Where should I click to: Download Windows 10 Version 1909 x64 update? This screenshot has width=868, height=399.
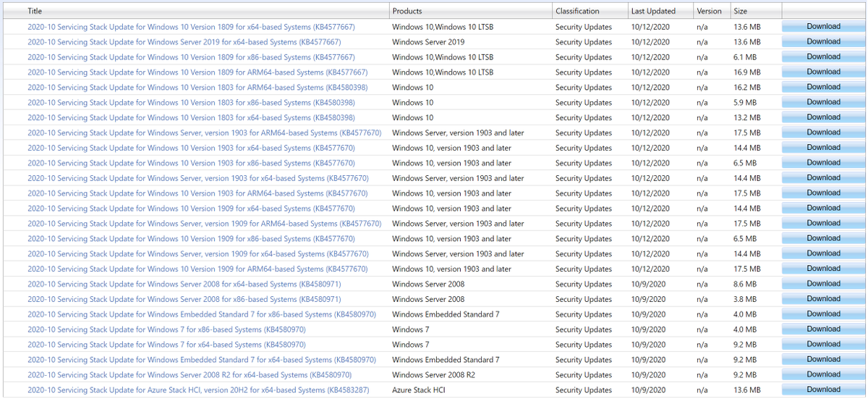pos(824,209)
